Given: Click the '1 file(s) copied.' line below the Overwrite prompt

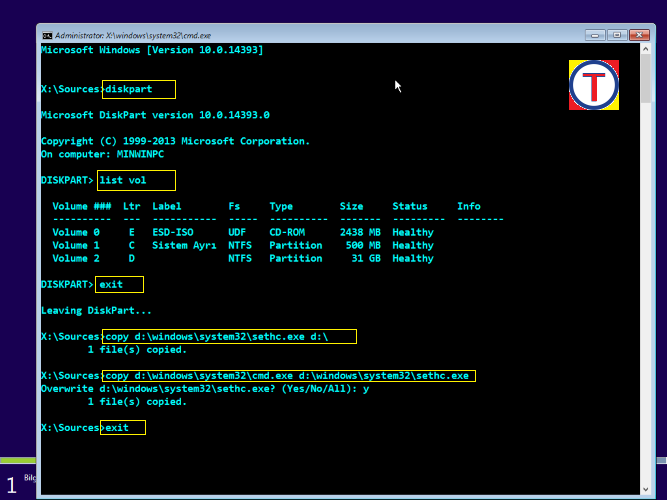Looking at the screenshot, I should tap(137, 402).
